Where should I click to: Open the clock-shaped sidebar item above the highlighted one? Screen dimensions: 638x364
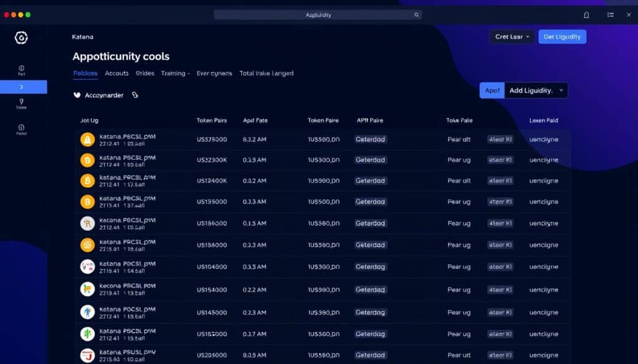(21, 70)
